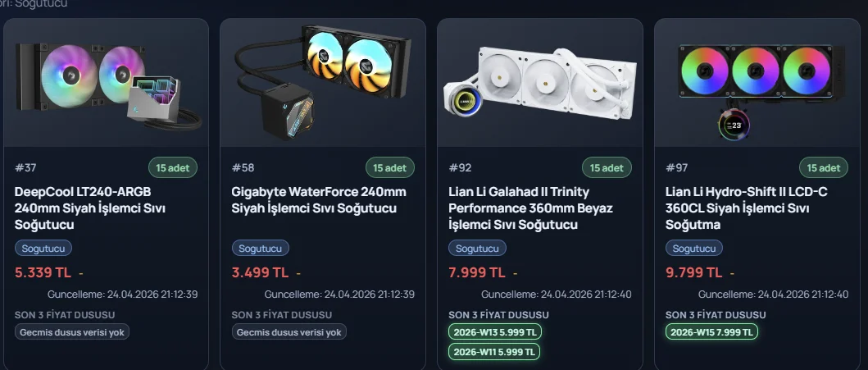Screen dimensions: 868x370
Task: Select the Sogutucu tag on DeepCool card
Action: point(43,248)
